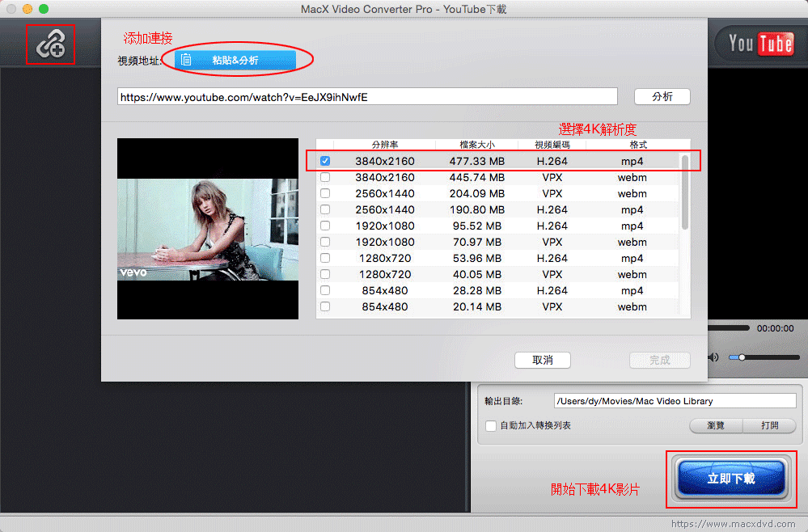Click the video URL input field

click(x=367, y=97)
